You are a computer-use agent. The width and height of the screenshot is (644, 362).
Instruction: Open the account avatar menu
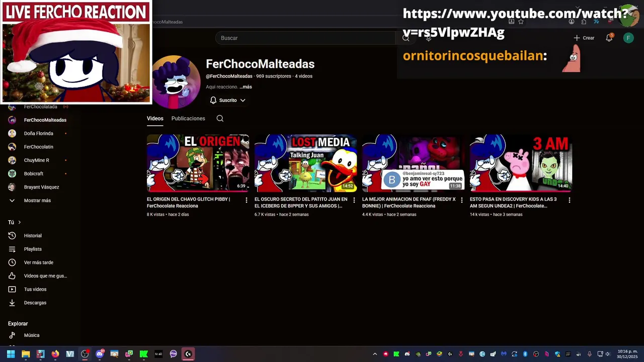[x=628, y=38]
